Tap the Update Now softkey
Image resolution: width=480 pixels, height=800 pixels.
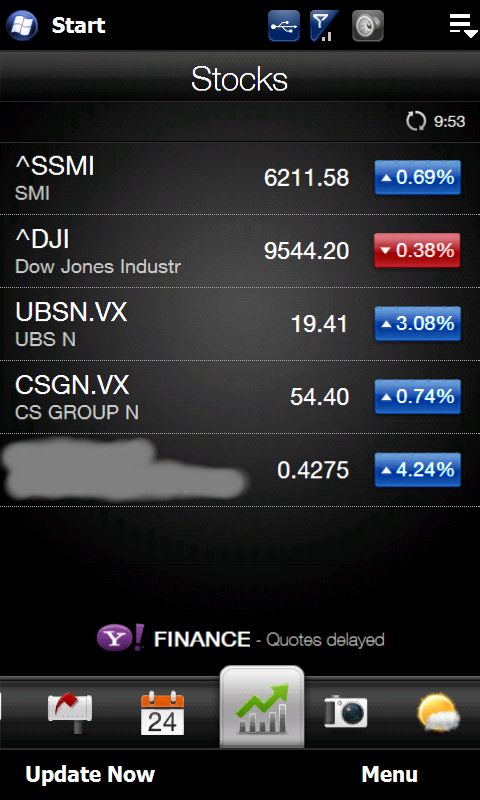90,774
